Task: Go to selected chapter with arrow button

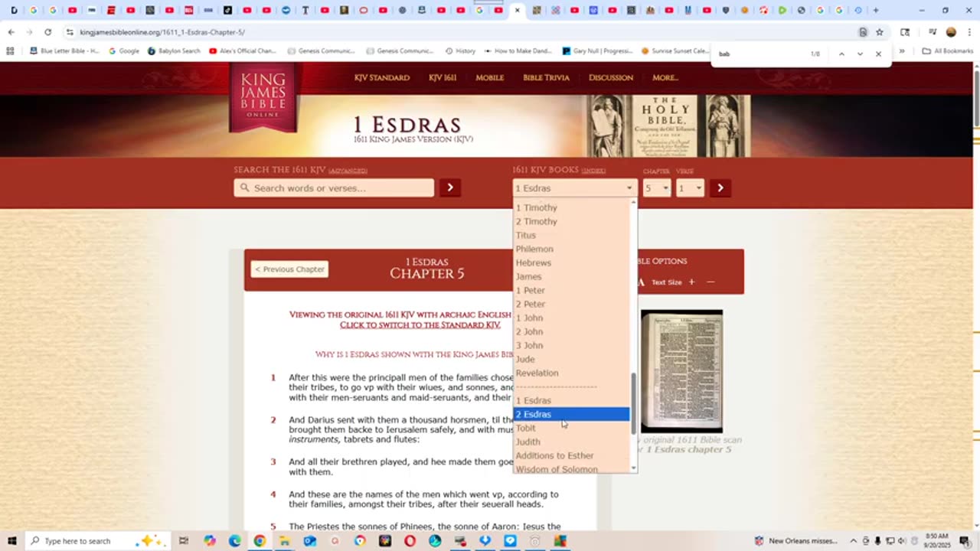Action: 720,187
